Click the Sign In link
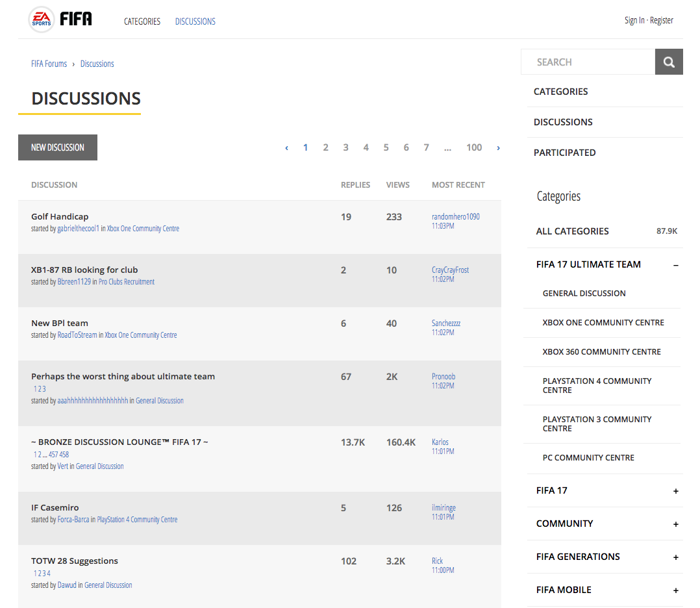 (634, 20)
